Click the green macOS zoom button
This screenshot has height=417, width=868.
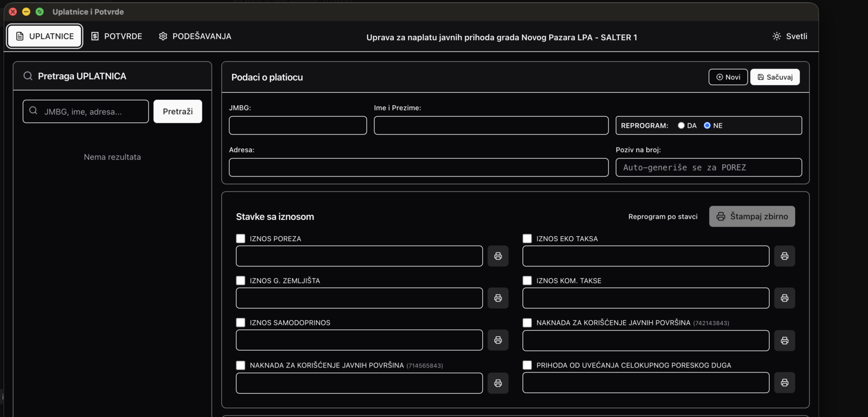(40, 11)
